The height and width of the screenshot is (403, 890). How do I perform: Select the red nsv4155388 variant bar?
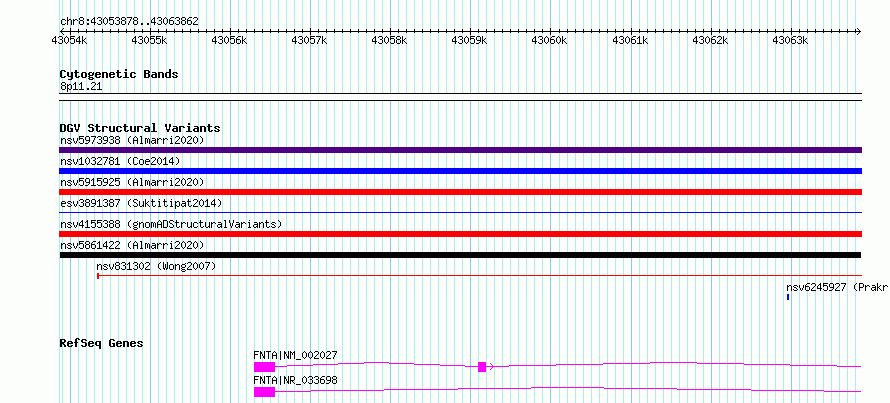[x=460, y=234]
